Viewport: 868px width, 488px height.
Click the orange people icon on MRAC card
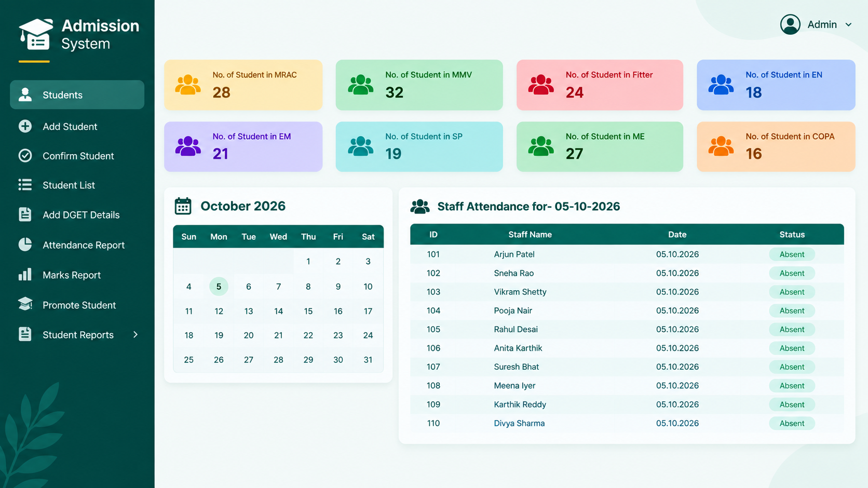(188, 85)
